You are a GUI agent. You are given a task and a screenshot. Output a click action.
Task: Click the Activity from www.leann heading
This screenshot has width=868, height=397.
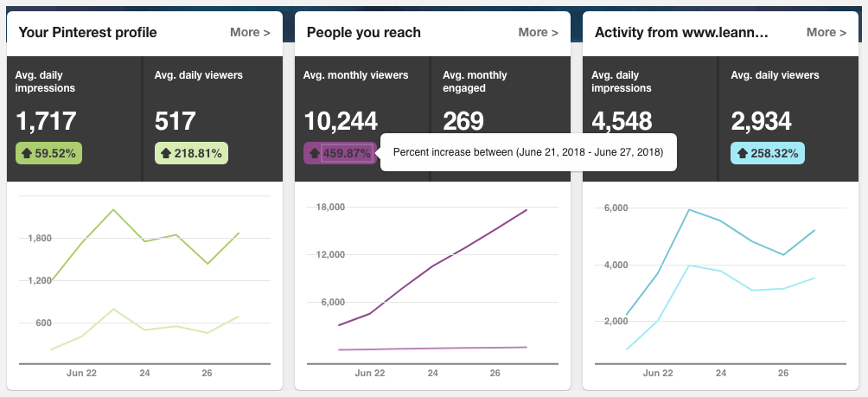point(681,32)
